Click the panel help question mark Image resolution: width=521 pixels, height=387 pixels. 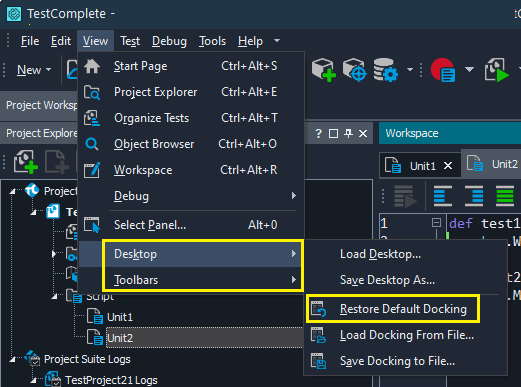pyautogui.click(x=319, y=134)
